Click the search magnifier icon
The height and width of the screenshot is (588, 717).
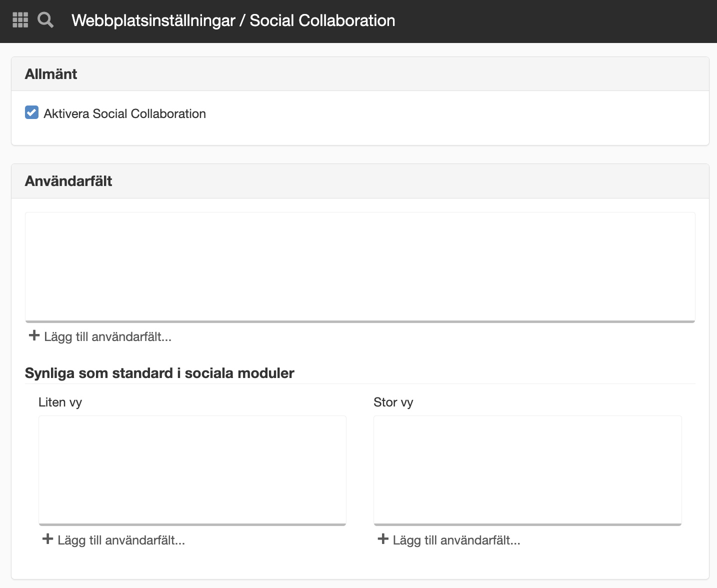point(45,20)
